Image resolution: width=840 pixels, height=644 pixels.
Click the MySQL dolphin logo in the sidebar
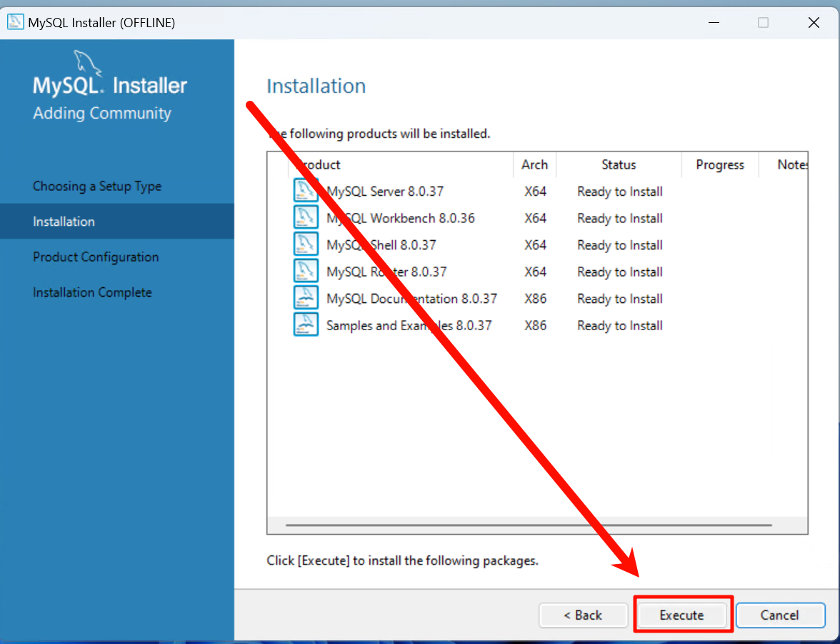tap(88, 64)
